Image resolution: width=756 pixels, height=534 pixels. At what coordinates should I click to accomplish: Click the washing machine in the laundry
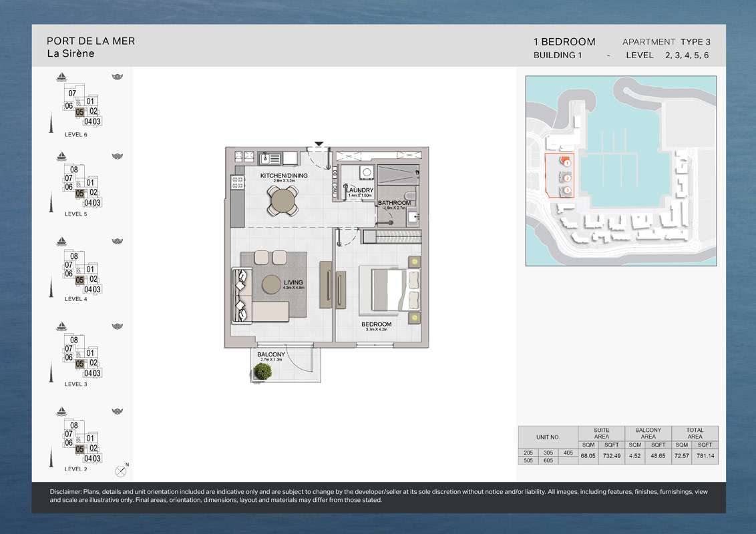tap(366, 173)
